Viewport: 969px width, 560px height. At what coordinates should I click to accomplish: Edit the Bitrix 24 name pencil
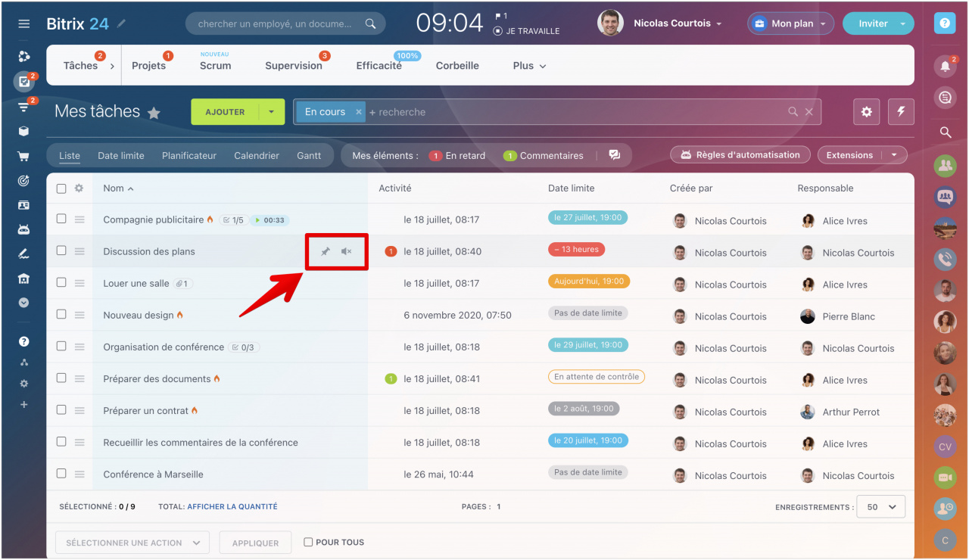122,23
